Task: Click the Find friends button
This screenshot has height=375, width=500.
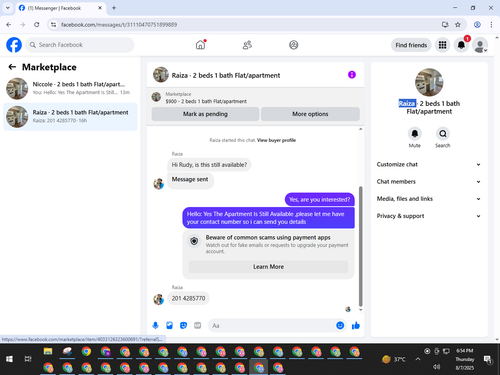Action: click(411, 45)
